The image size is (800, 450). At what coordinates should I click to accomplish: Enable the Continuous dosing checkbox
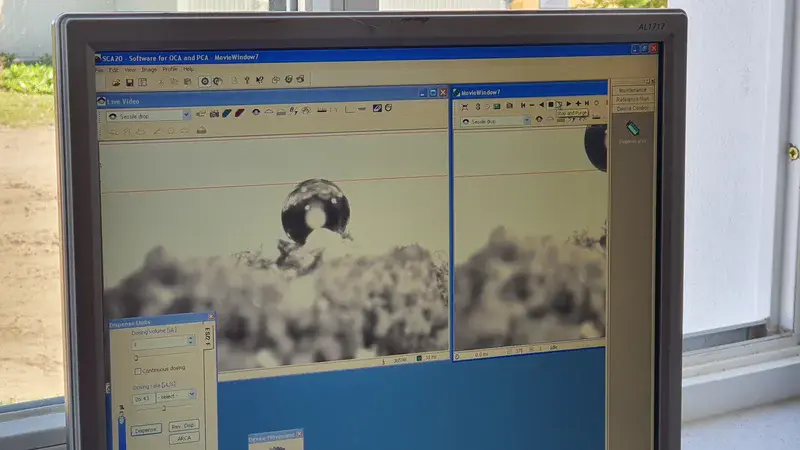(x=137, y=371)
